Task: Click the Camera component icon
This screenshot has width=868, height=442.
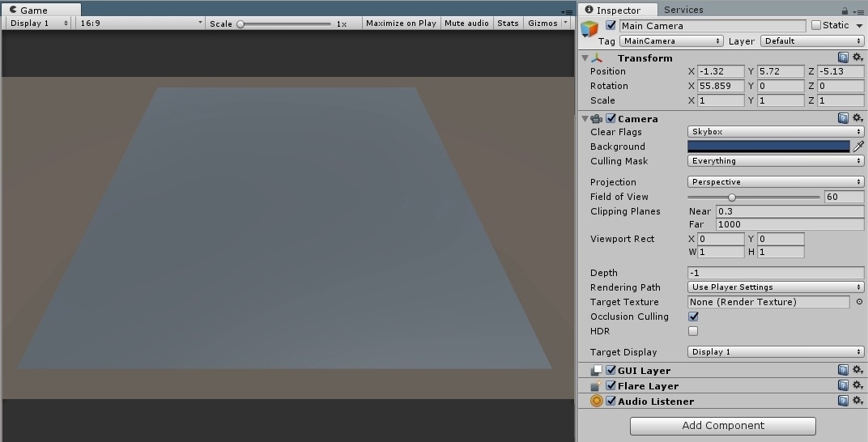Action: click(x=596, y=118)
